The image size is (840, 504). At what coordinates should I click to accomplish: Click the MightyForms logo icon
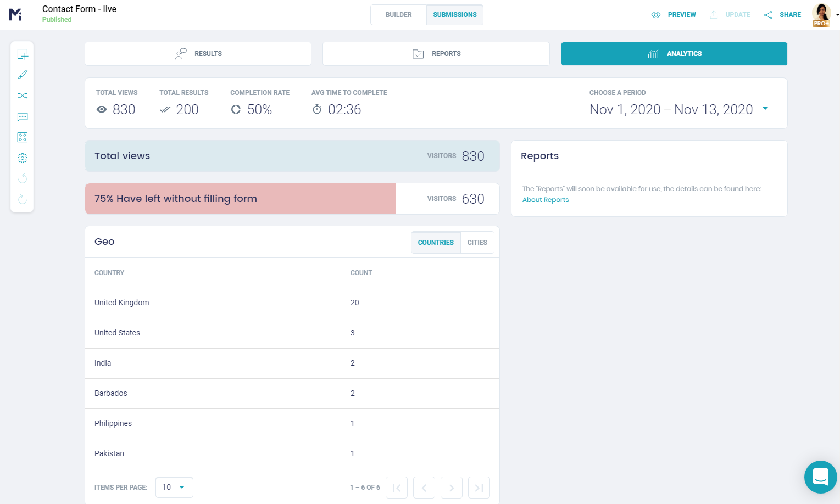(15, 15)
